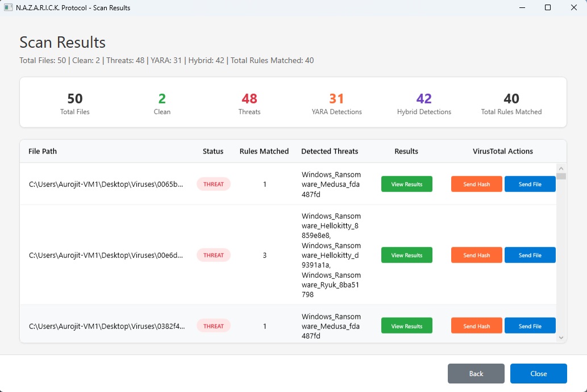The height and width of the screenshot is (392, 587).
Task: Click the File Path column header
Action: (43, 151)
